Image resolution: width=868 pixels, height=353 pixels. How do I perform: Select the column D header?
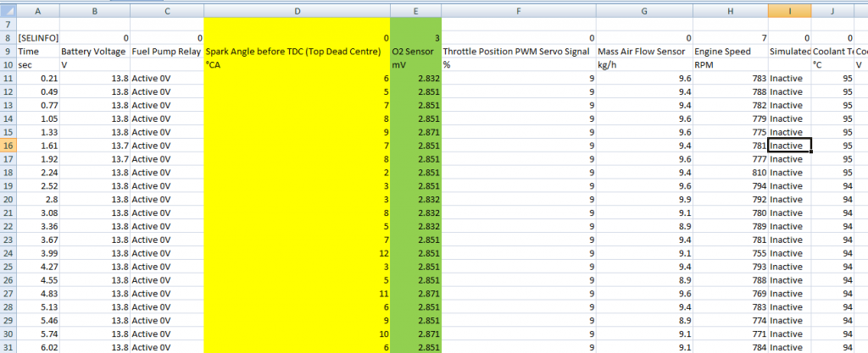coord(297,9)
